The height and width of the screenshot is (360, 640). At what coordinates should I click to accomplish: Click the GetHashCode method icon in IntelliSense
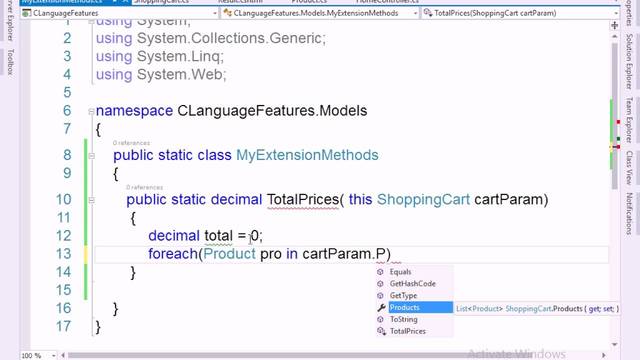point(380,284)
